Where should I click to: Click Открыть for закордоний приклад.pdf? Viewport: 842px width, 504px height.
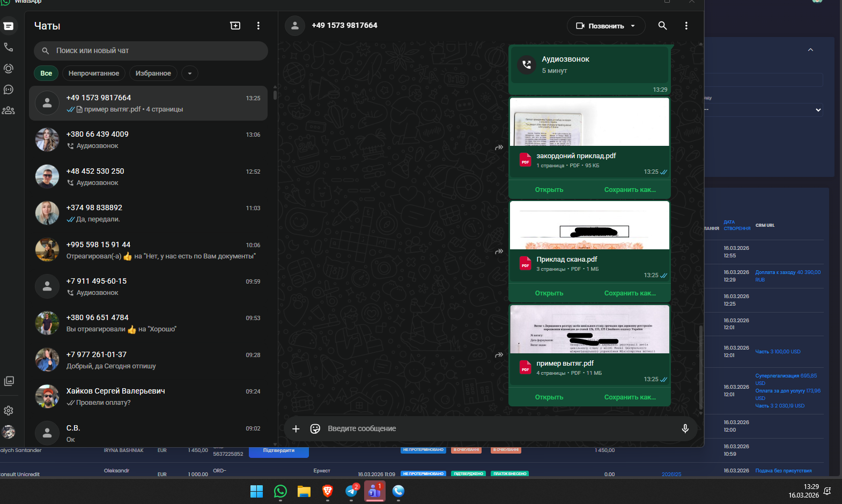click(x=549, y=190)
